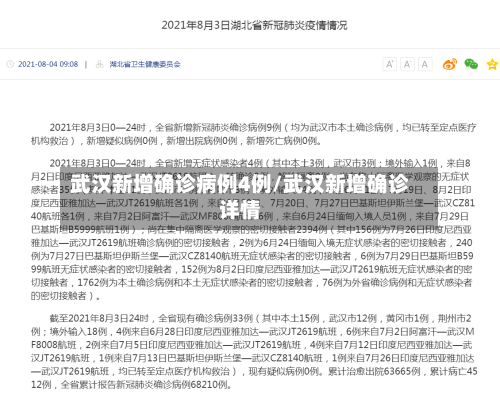500x398 pixels.
Task: Click line ending 全省累计报告新冠肺炎确诊病例68210例
Action: (132, 385)
